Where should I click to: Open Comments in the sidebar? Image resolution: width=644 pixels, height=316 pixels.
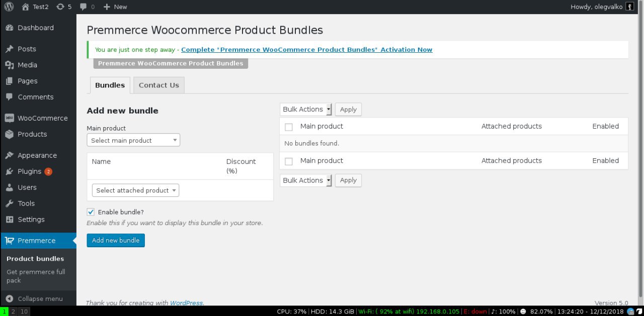coord(38,97)
